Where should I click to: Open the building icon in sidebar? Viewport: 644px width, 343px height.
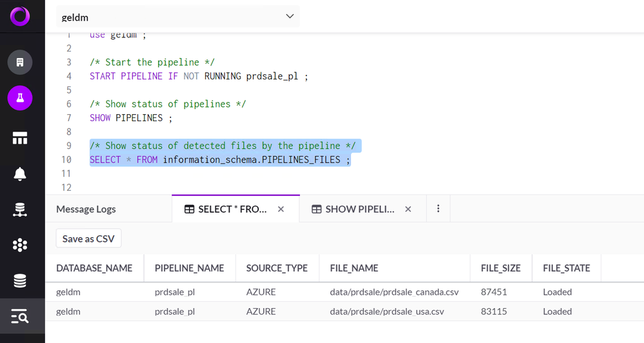coord(20,63)
